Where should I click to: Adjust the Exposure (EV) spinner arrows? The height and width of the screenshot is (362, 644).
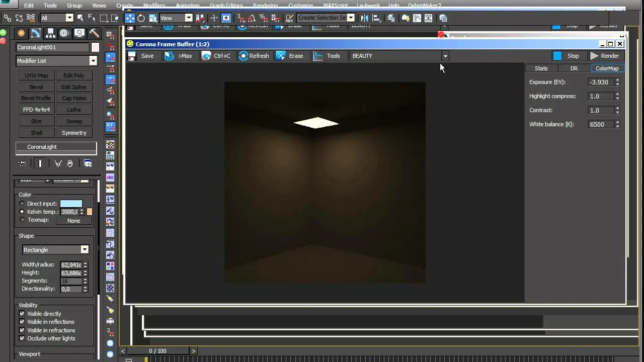pyautogui.click(x=618, y=82)
